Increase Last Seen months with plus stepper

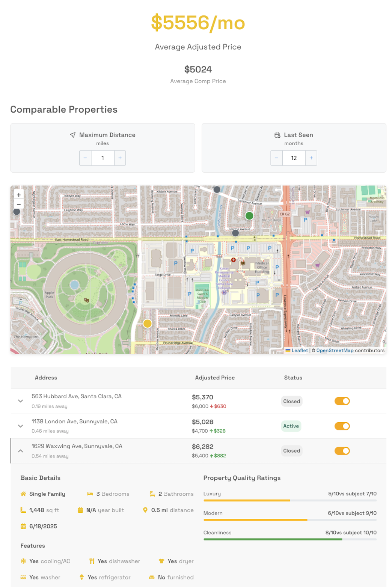[x=311, y=158]
